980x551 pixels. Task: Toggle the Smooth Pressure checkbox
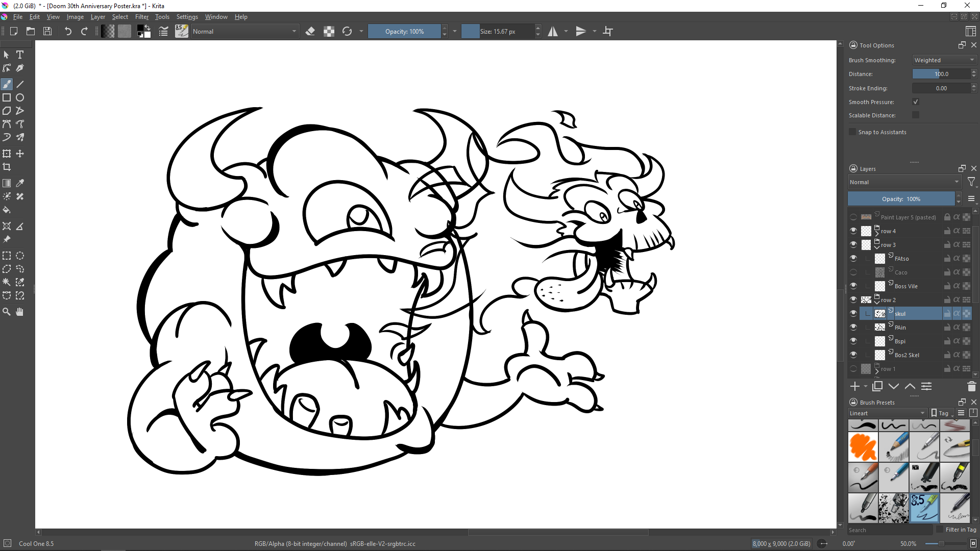(916, 102)
